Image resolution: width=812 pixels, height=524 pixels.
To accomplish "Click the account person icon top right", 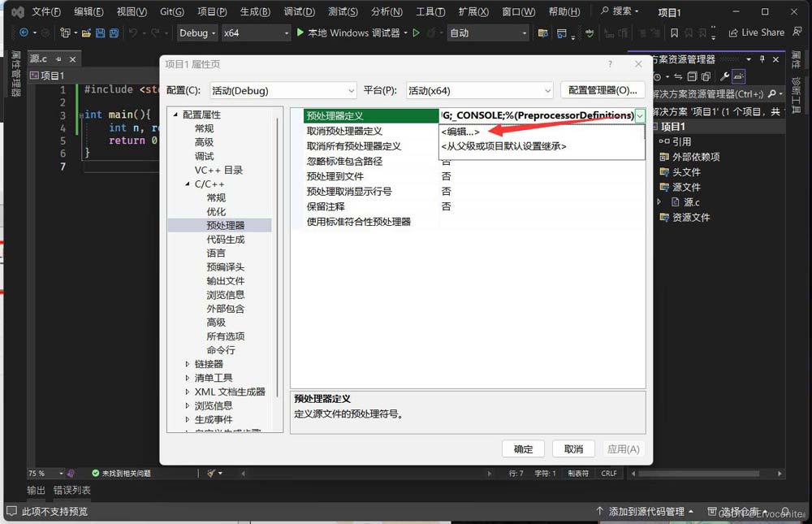I will [797, 32].
